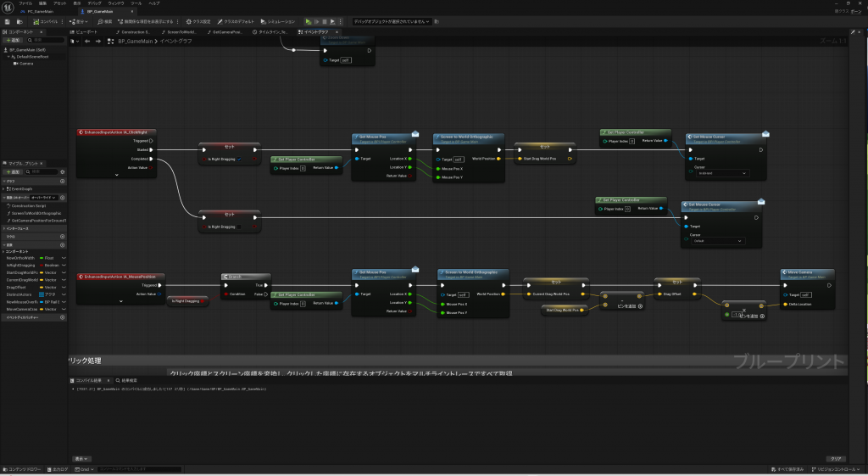This screenshot has height=476, width=868.
Task: Add a new function with the plus icon
Action: [62, 197]
